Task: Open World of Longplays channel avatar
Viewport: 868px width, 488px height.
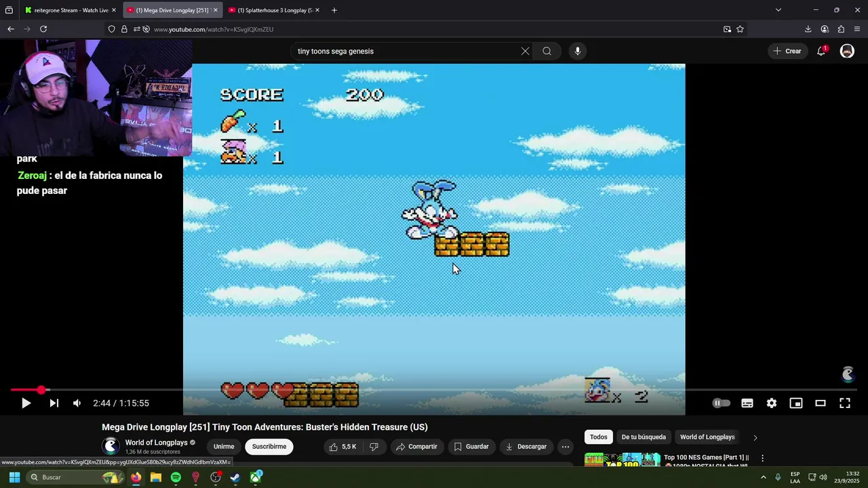Action: tap(111, 446)
